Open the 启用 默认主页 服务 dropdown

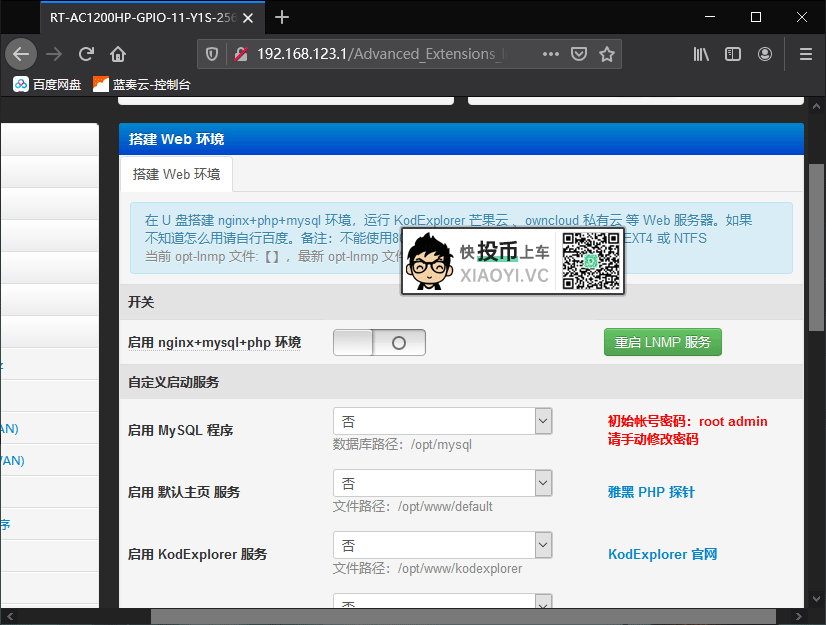[x=442, y=483]
